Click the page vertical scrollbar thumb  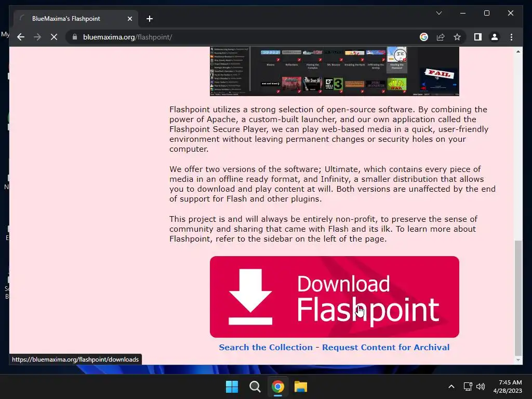[518, 298]
